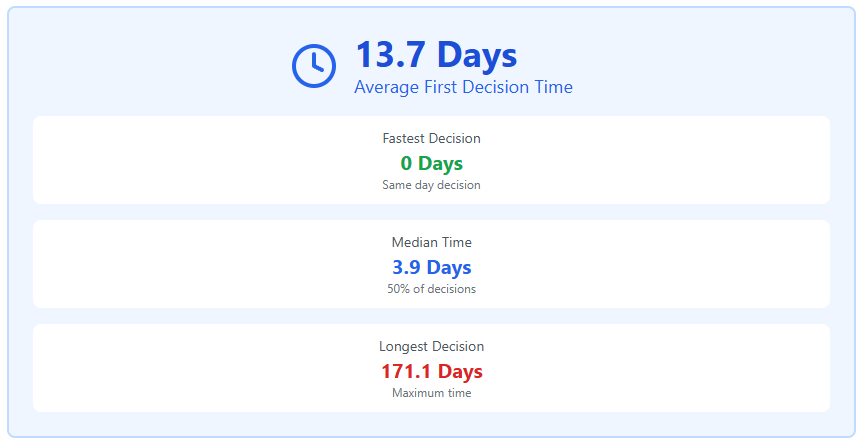This screenshot has width=864, height=446.
Task: Click the Longest Decision label
Action: [431, 347]
